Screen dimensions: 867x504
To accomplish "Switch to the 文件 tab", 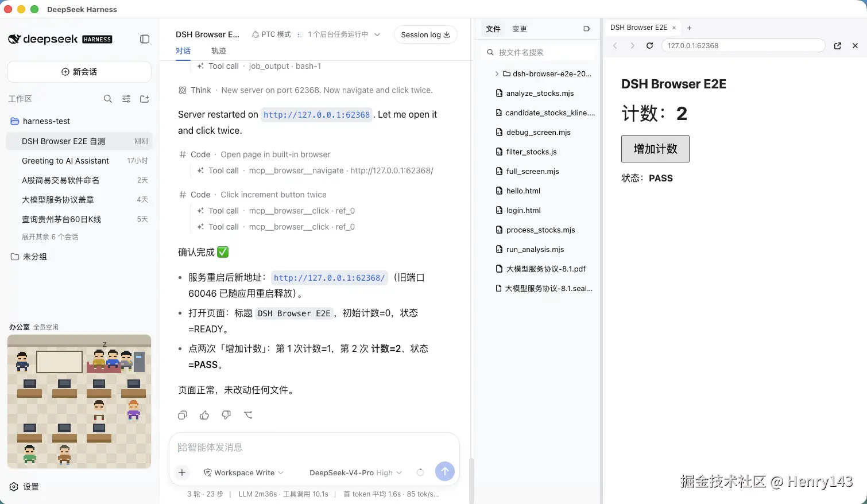I will (493, 29).
